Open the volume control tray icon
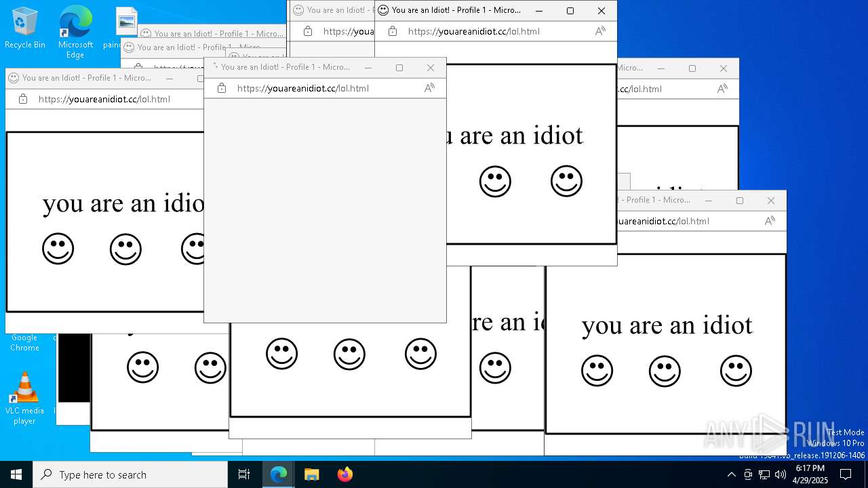 tap(781, 474)
